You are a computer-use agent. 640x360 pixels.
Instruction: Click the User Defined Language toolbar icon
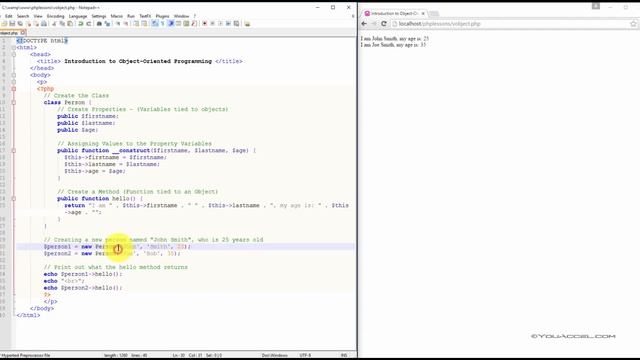(178, 24)
